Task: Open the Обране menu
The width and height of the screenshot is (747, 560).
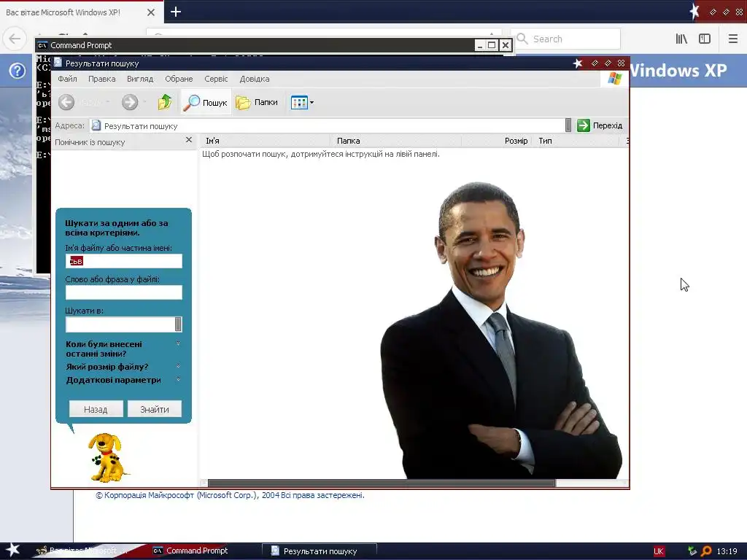Action: pyautogui.click(x=179, y=79)
